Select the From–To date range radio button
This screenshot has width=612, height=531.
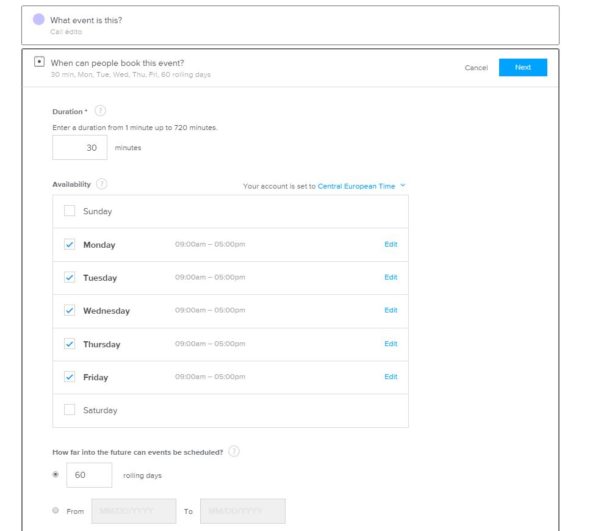point(55,511)
